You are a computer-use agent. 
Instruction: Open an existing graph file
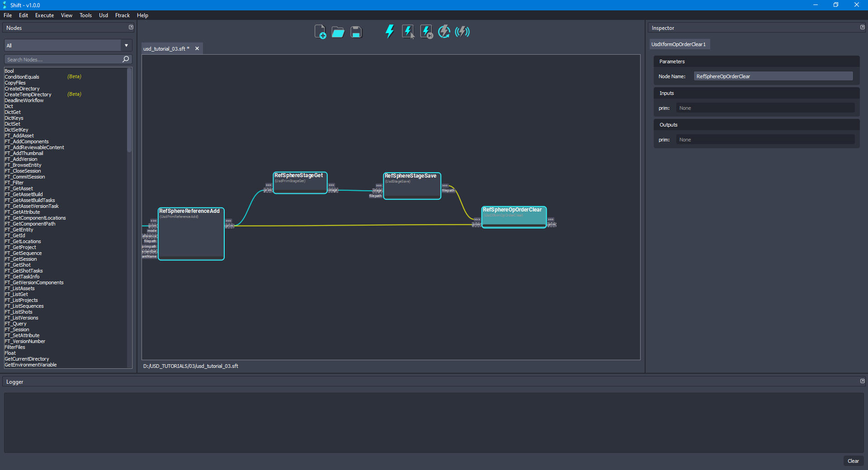[x=338, y=32]
